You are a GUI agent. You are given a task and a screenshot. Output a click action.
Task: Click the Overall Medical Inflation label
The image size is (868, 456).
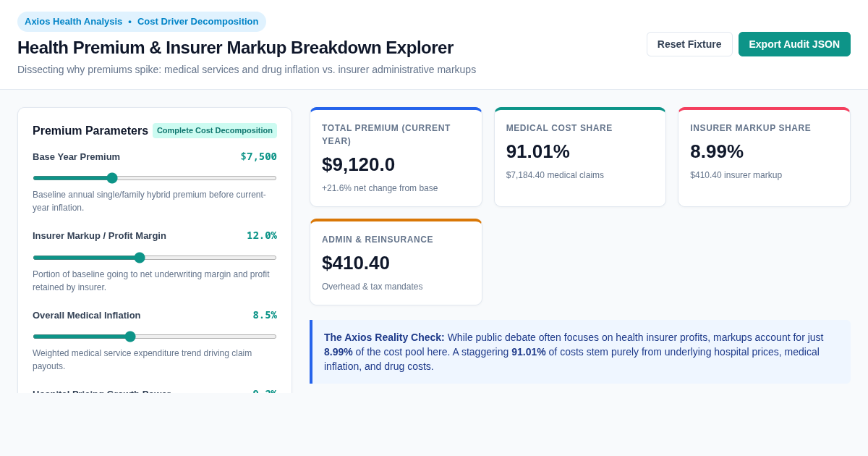click(x=87, y=315)
